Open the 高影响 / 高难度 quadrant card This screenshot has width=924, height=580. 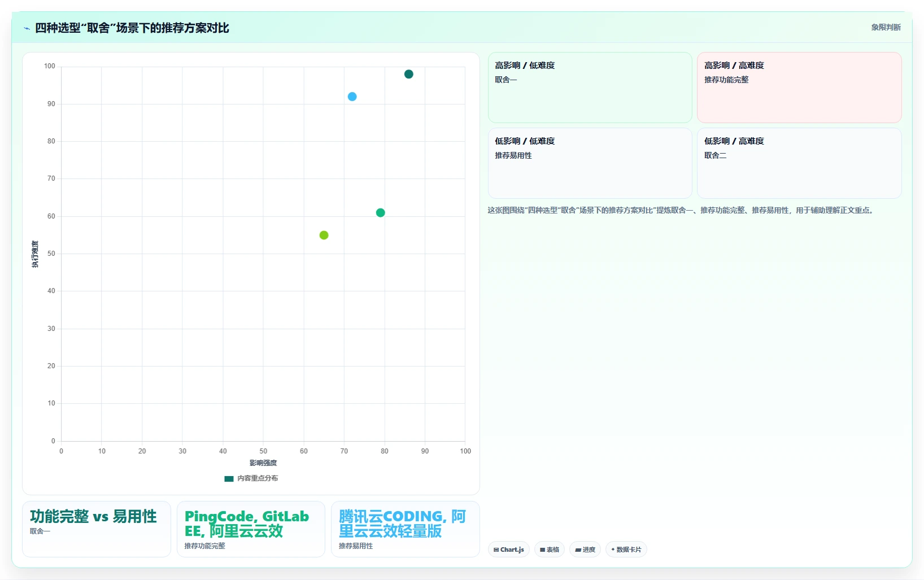799,88
